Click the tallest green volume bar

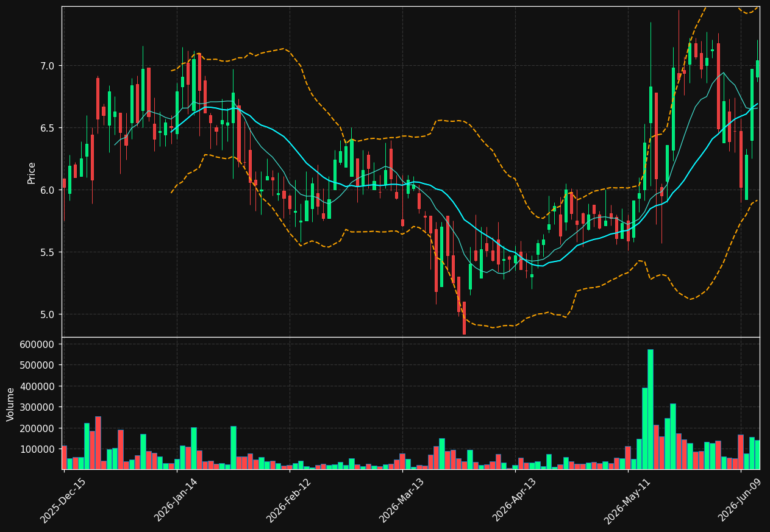pyautogui.click(x=651, y=409)
